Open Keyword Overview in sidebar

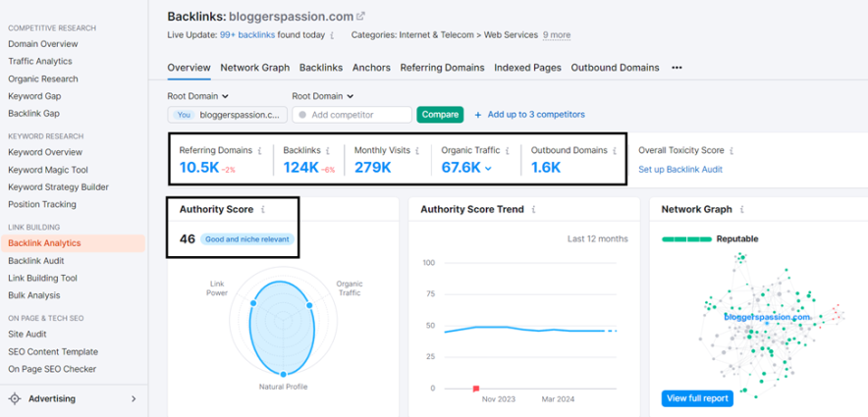pos(45,152)
